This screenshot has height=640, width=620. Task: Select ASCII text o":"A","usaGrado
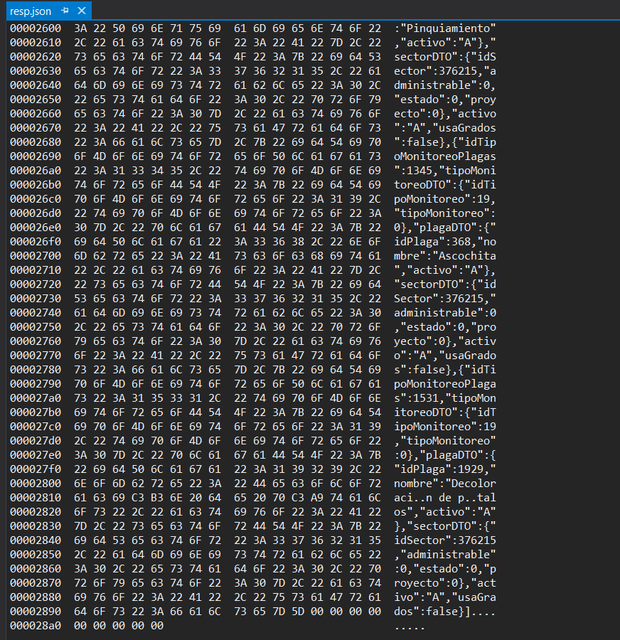coord(445,356)
